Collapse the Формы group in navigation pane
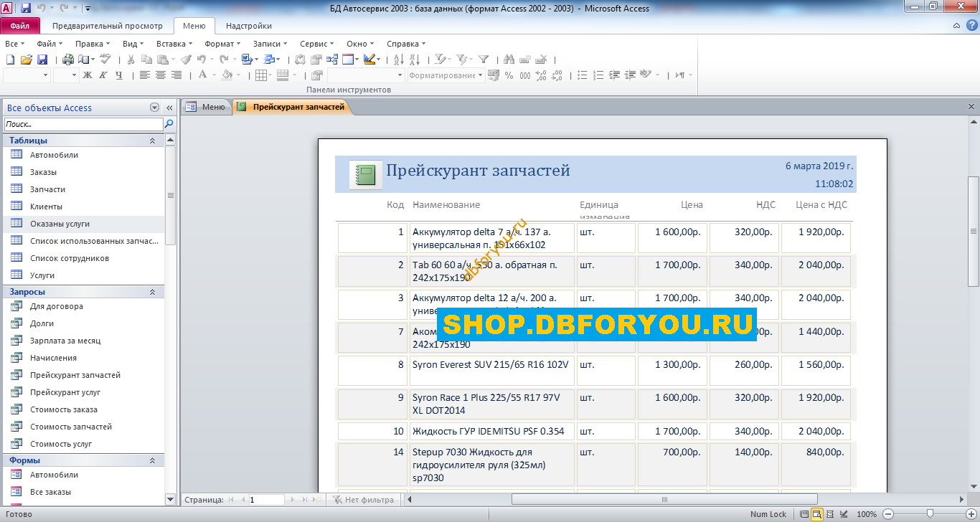This screenshot has height=522, width=980. click(x=152, y=460)
